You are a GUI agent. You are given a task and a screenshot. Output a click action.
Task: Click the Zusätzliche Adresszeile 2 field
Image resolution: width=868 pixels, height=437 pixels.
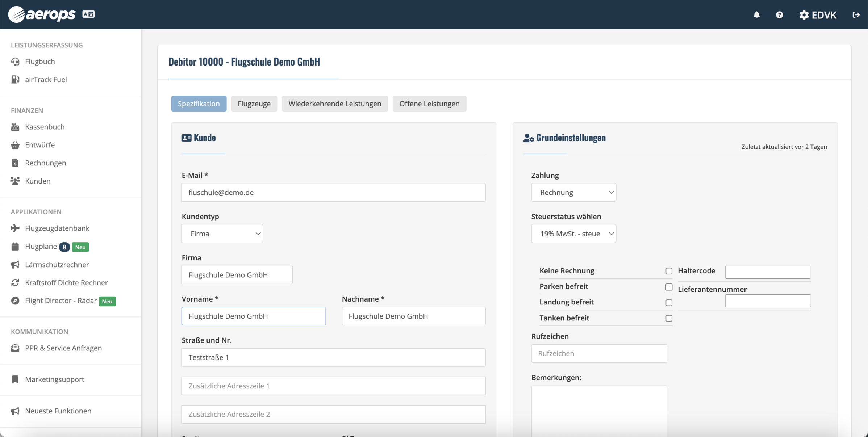pyautogui.click(x=334, y=414)
